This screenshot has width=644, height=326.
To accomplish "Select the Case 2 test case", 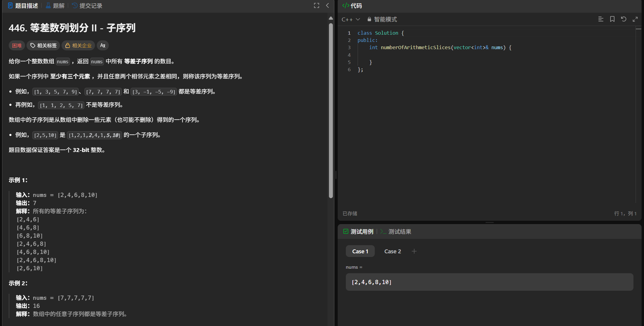I will pyautogui.click(x=393, y=251).
